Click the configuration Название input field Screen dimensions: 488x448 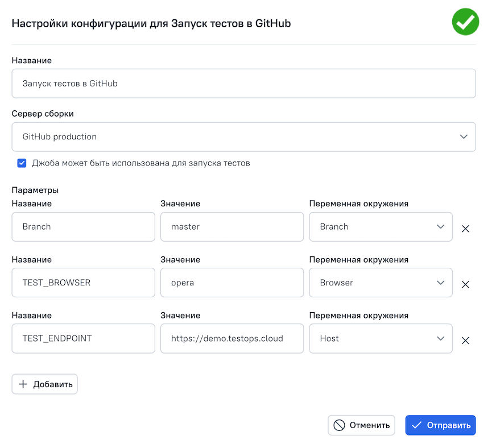(x=243, y=84)
